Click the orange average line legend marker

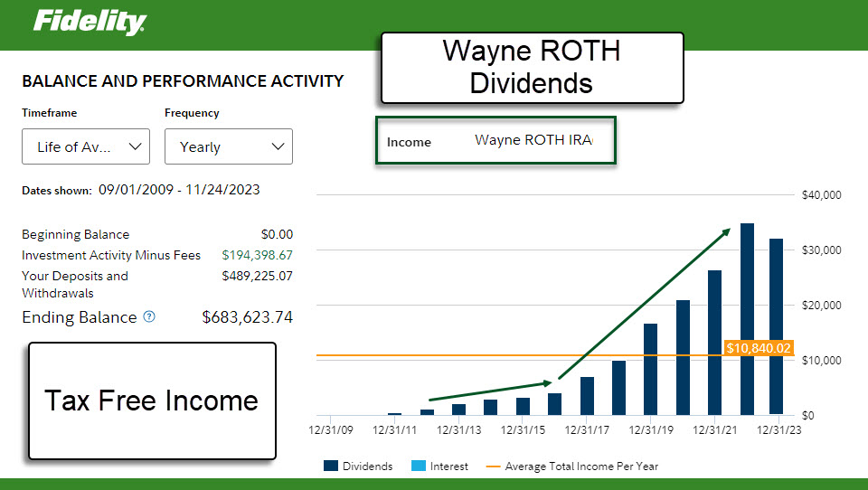pos(493,466)
